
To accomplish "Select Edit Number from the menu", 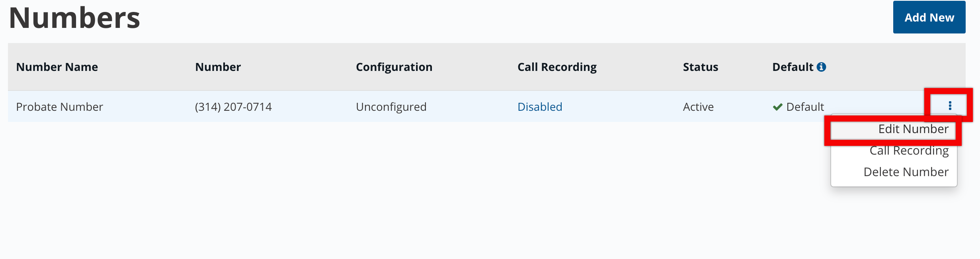I will pos(913,129).
